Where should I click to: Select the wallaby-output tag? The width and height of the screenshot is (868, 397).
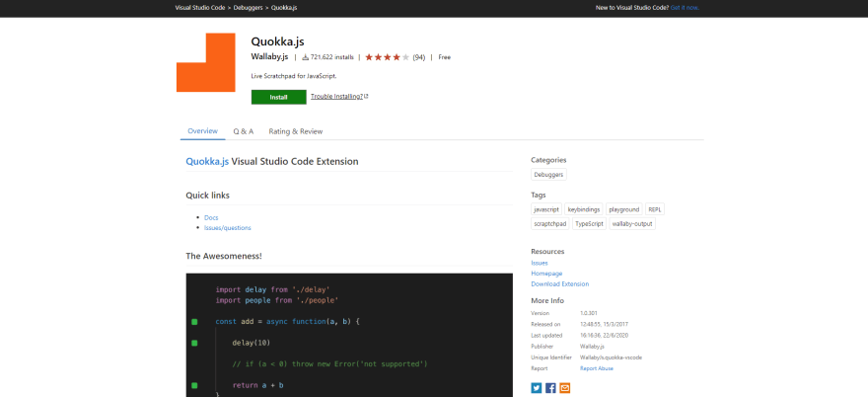click(632, 224)
